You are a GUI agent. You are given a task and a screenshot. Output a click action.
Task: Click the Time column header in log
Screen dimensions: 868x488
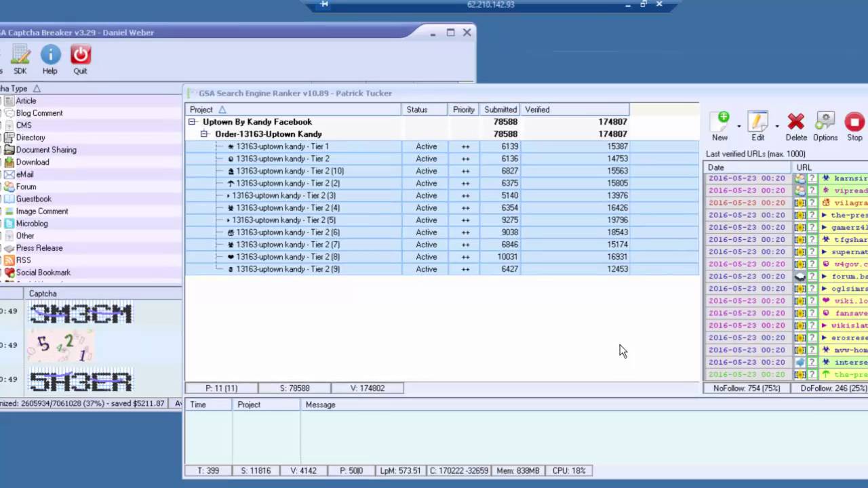pos(209,405)
